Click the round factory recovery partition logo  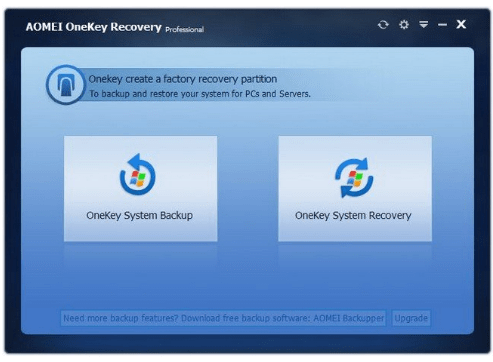66,85
